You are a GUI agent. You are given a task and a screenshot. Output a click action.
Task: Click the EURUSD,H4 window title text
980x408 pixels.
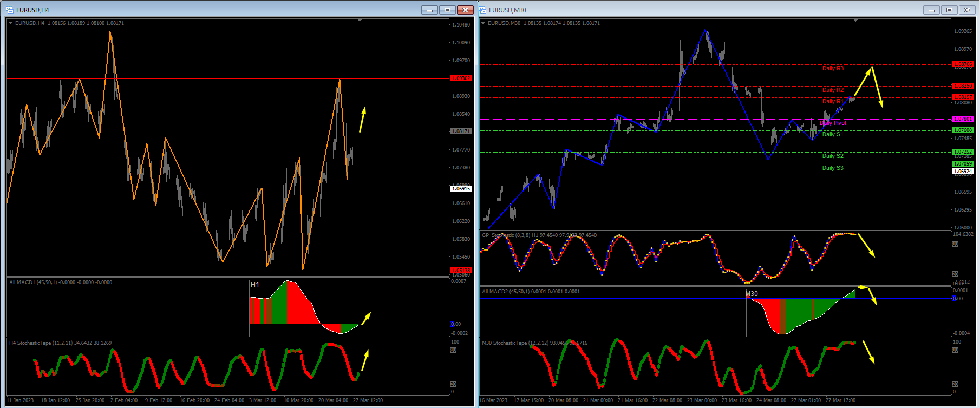click(32, 10)
